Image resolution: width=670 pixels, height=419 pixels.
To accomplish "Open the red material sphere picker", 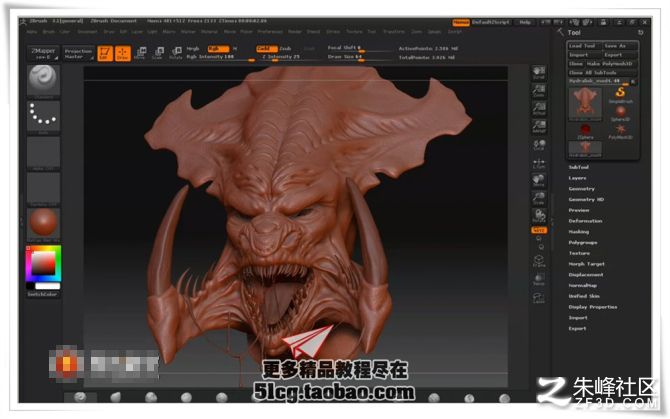I will point(43,224).
